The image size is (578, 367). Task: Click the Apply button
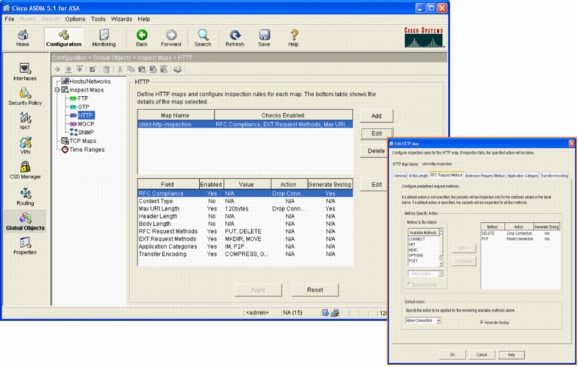[x=258, y=290]
